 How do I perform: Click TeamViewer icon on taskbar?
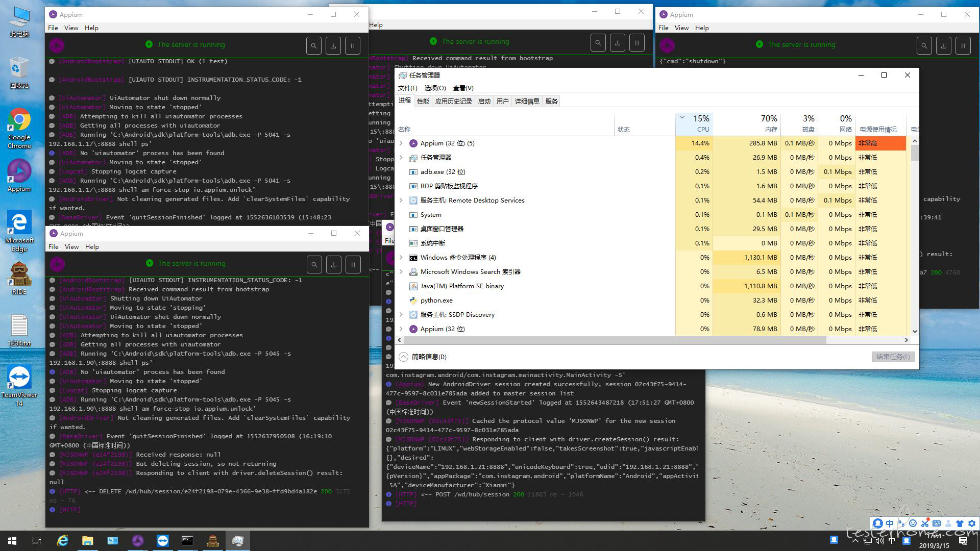[163, 541]
